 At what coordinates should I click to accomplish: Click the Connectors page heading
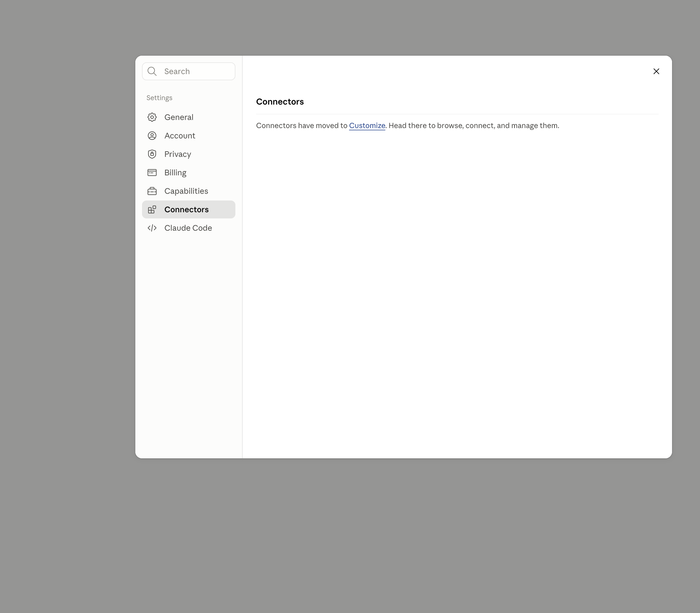[x=280, y=102]
